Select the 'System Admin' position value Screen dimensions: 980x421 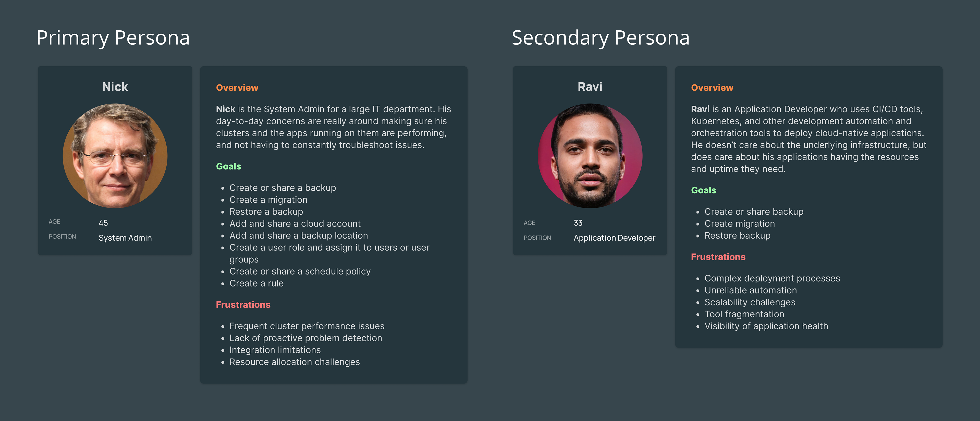pyautogui.click(x=125, y=238)
